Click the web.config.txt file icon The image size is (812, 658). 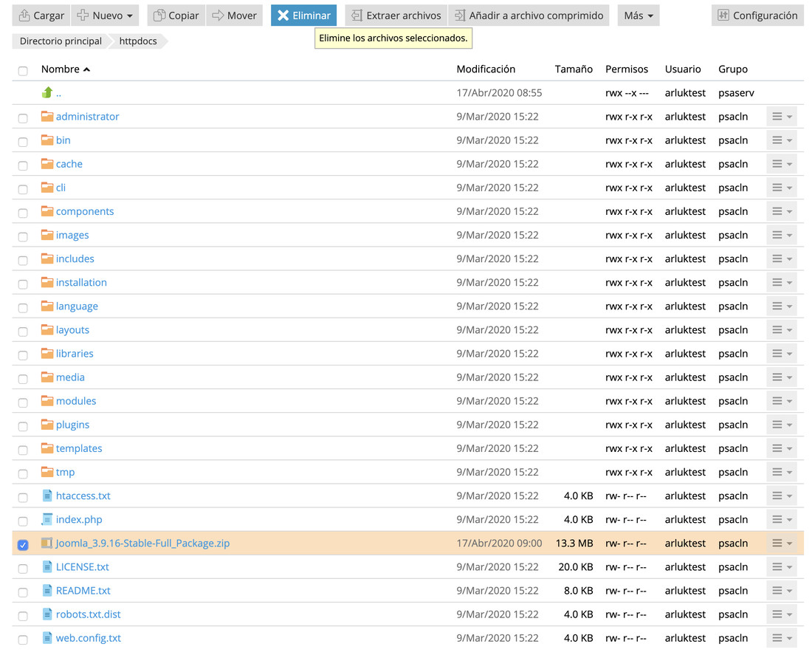point(47,638)
